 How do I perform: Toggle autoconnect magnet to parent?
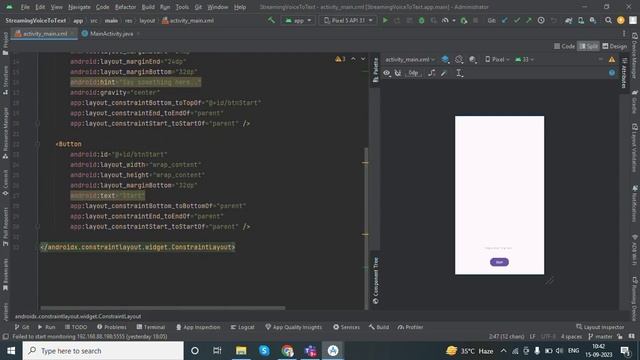click(398, 73)
